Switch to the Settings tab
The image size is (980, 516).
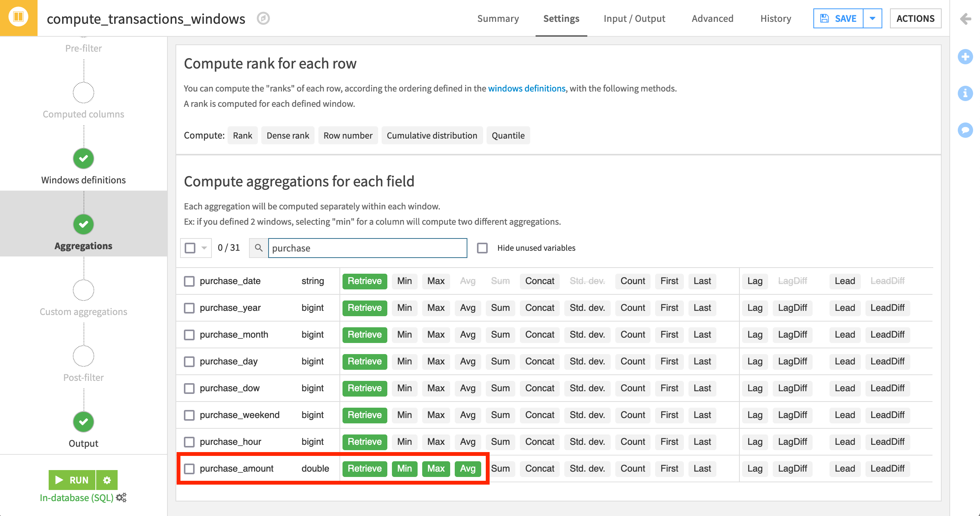tap(561, 18)
